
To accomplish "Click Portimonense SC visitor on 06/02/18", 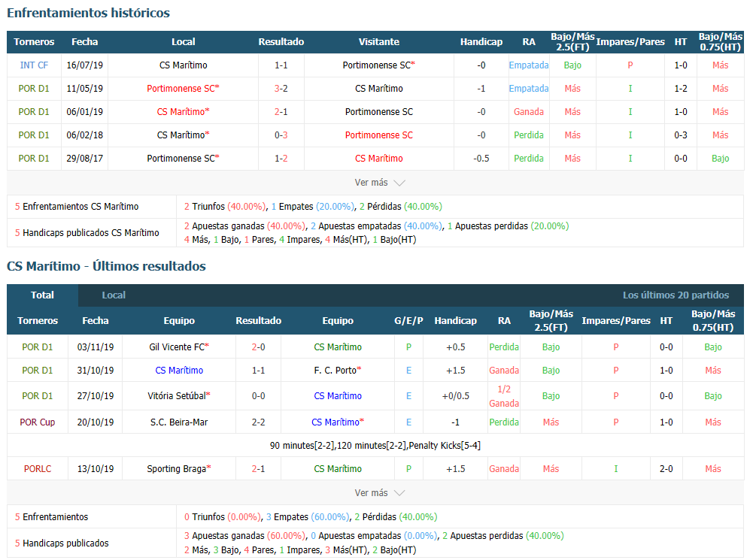I will pyautogui.click(x=379, y=135).
